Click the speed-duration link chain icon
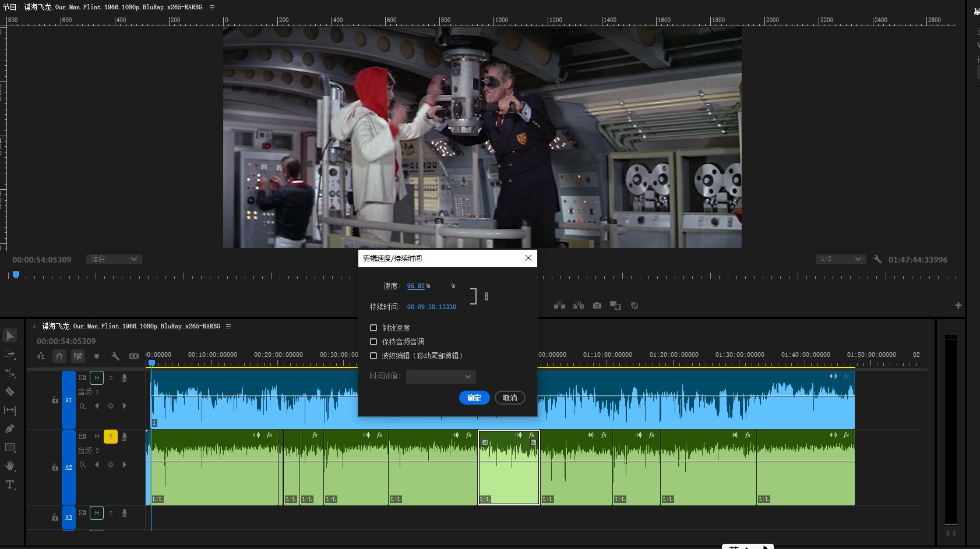The image size is (980, 549). coord(487,296)
